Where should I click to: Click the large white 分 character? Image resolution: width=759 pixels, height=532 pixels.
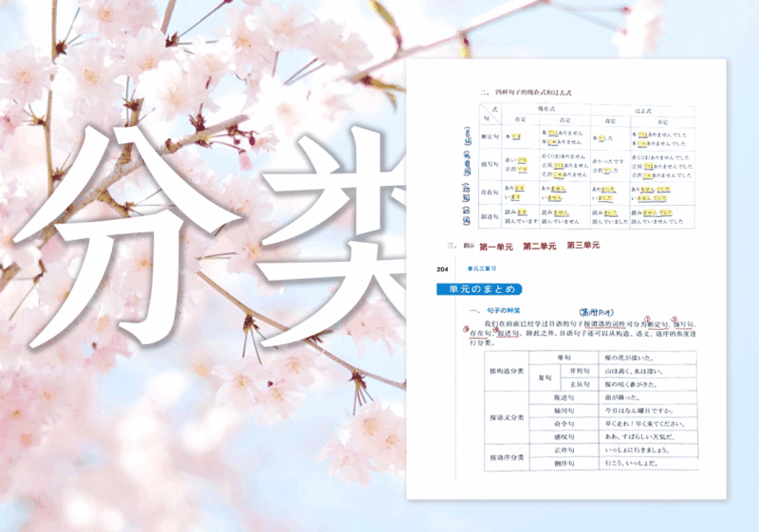pyautogui.click(x=127, y=238)
